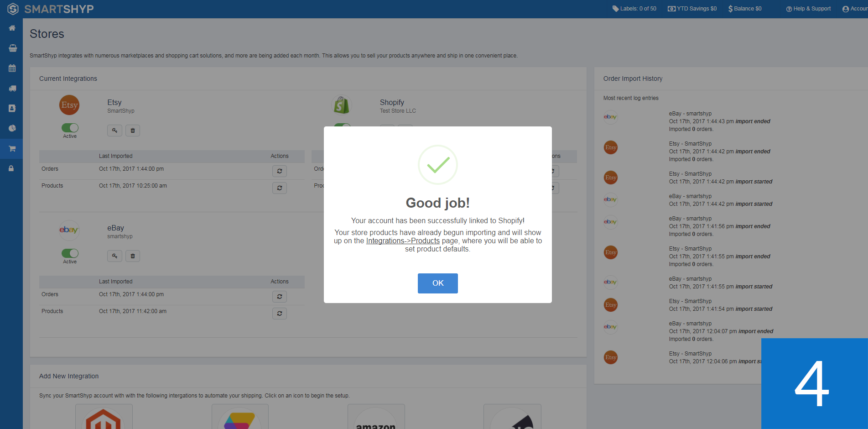
Task: Open Balance $0 in header
Action: [x=745, y=9]
